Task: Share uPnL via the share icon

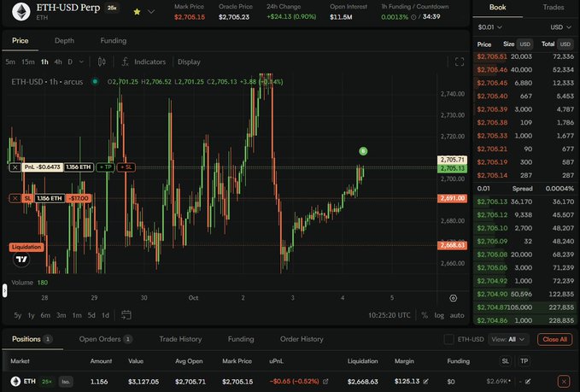Action: [x=325, y=381]
